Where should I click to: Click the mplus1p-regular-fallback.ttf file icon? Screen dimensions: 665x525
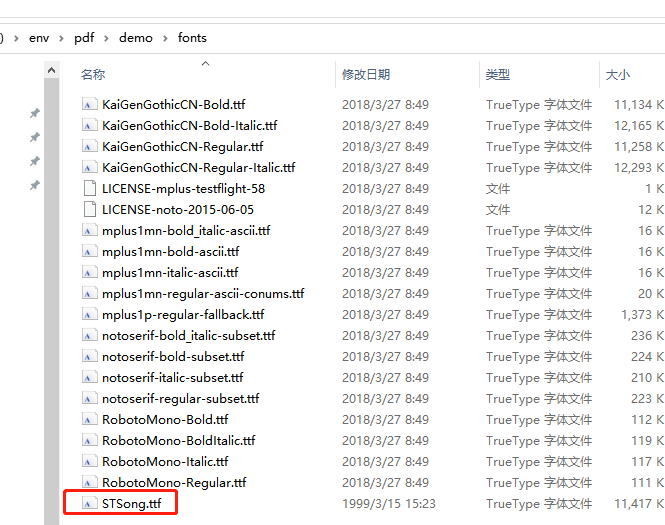[89, 314]
